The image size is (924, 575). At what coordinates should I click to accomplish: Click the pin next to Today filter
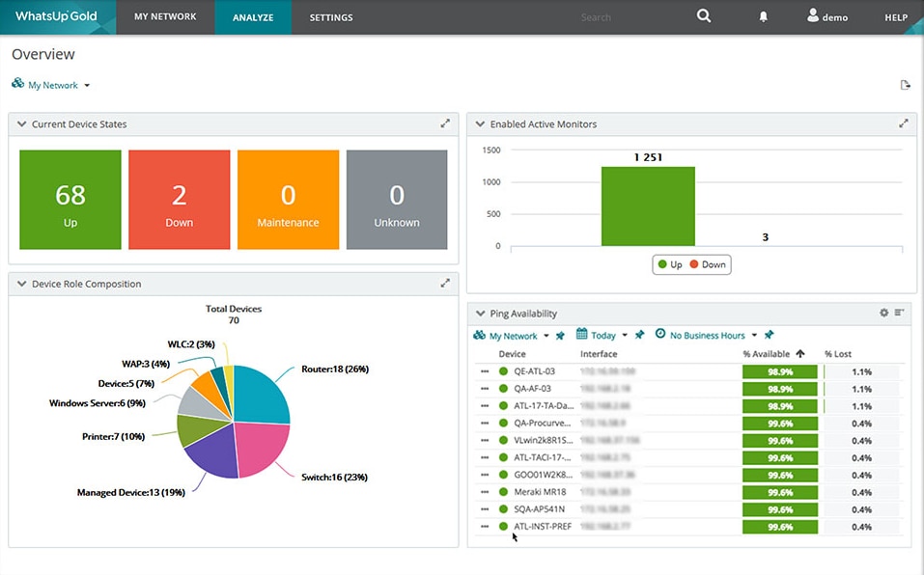pyautogui.click(x=639, y=335)
